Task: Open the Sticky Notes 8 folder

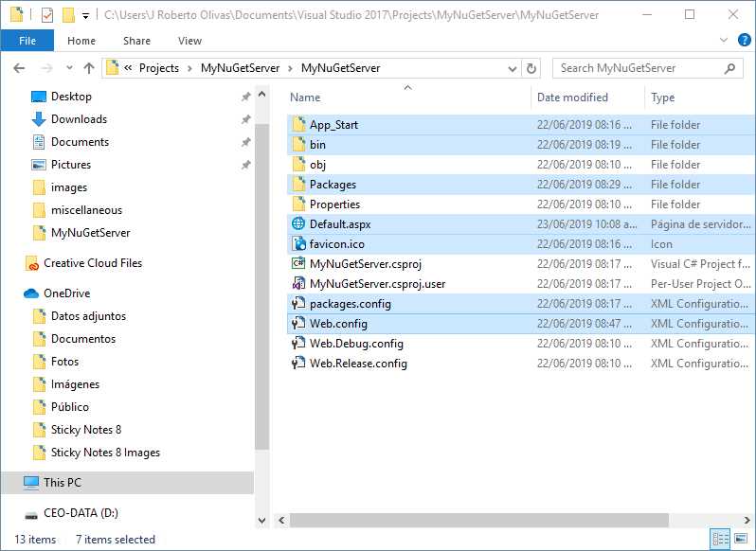Action: 86,429
